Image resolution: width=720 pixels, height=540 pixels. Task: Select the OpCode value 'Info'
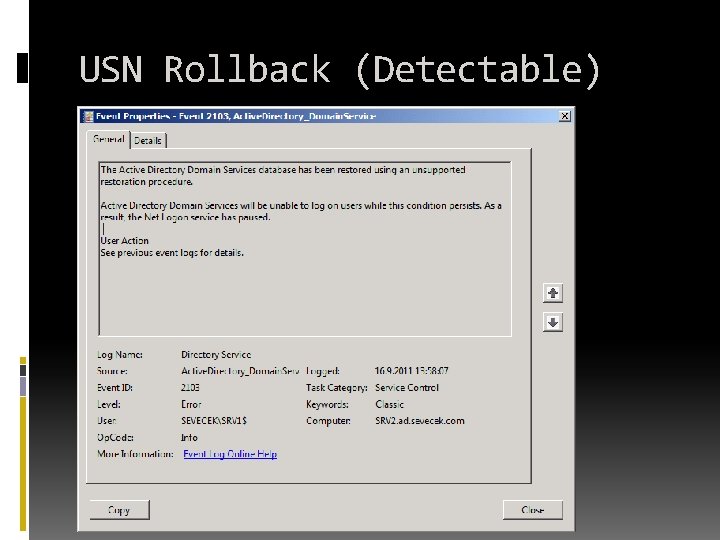click(x=189, y=438)
